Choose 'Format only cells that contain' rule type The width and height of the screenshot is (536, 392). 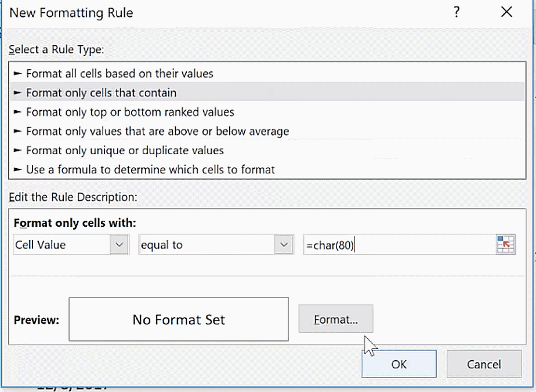(x=102, y=93)
